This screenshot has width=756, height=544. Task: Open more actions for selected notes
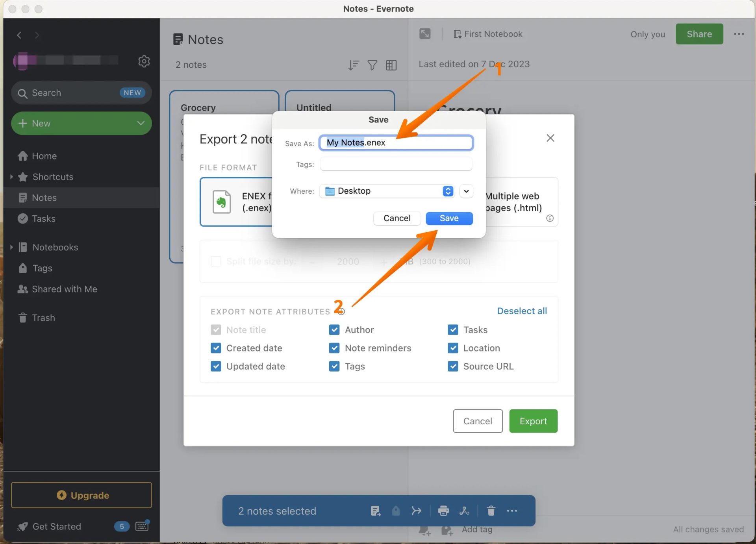pyautogui.click(x=512, y=511)
